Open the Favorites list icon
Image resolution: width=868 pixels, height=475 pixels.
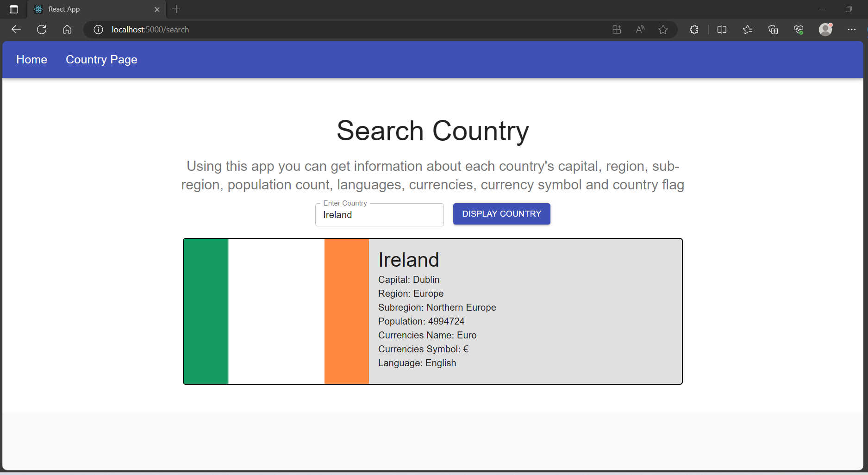coord(747,29)
